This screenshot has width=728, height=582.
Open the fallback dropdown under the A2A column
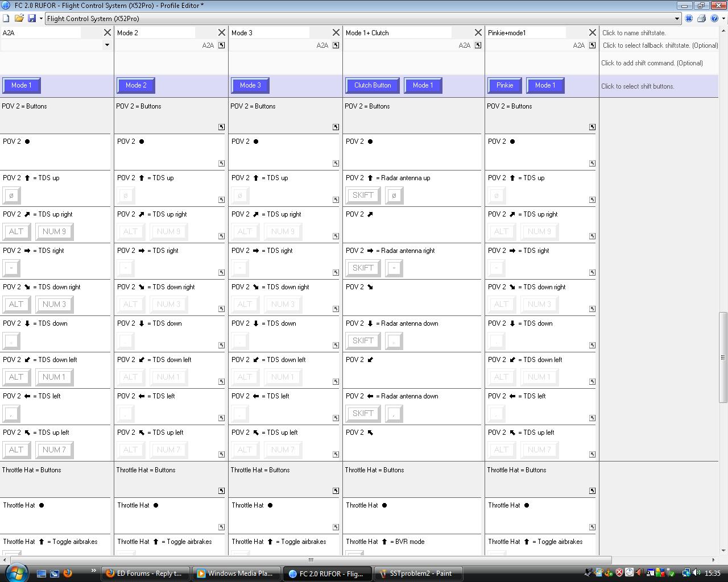(106, 45)
